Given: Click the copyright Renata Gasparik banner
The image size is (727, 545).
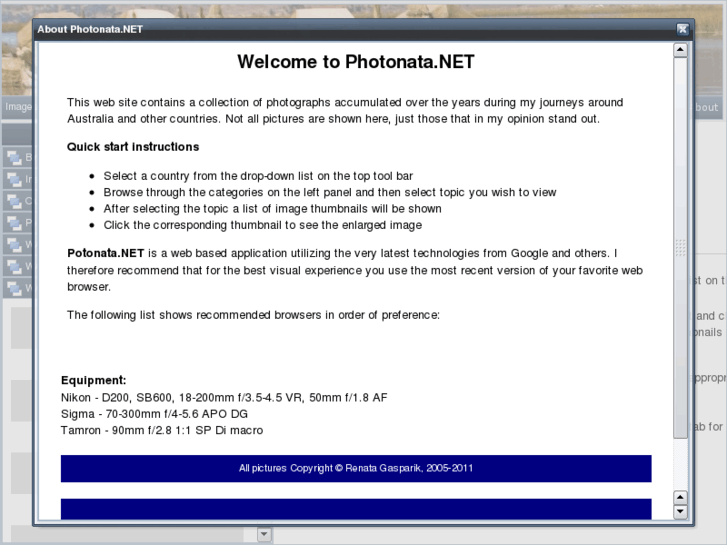Looking at the screenshot, I should coord(356,468).
